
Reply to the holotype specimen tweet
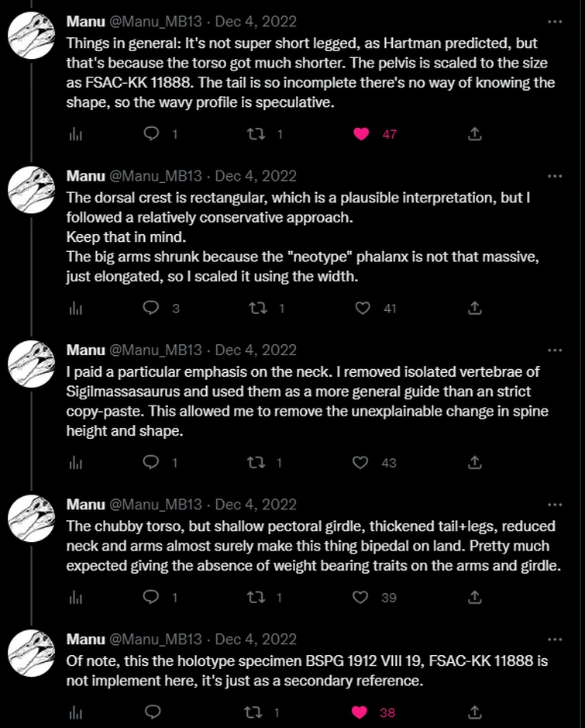coord(152,712)
